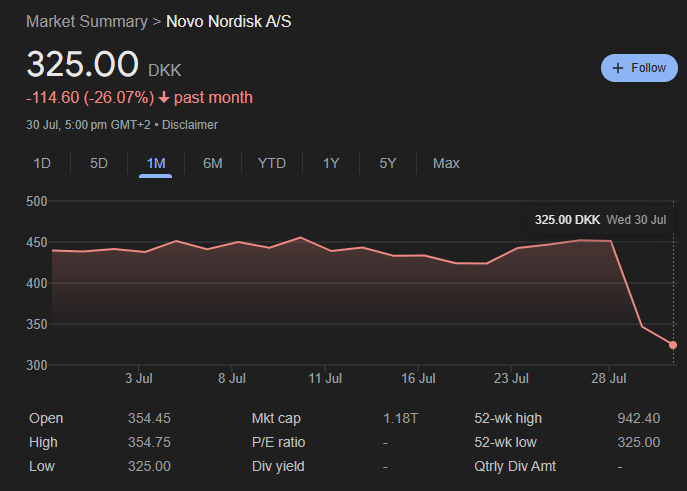Click the '325.00 DKK Wed 30 Jul' chart tooltip
The width and height of the screenshot is (687, 491).
(x=600, y=219)
